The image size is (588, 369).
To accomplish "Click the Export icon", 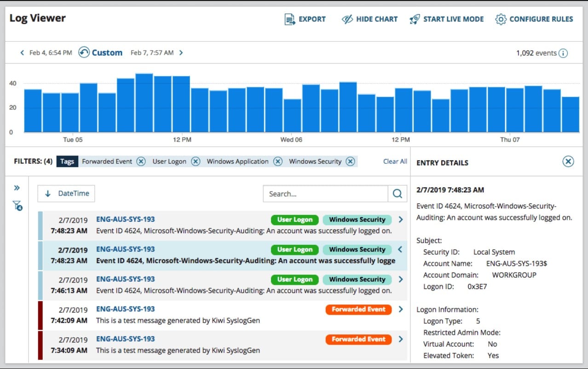I will (290, 19).
